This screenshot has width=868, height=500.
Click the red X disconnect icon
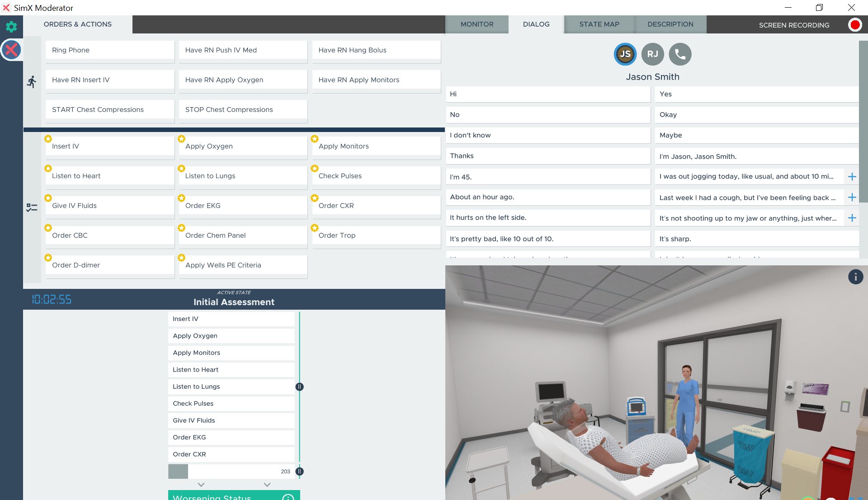coord(11,50)
